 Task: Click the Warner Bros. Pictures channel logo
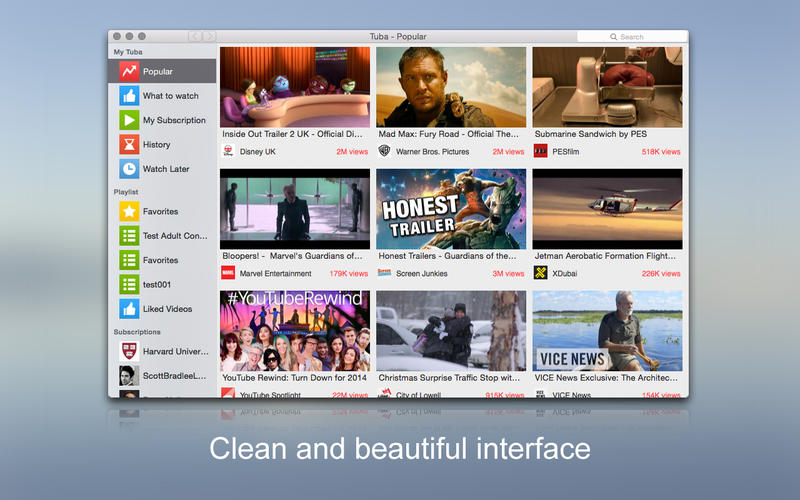(384, 152)
